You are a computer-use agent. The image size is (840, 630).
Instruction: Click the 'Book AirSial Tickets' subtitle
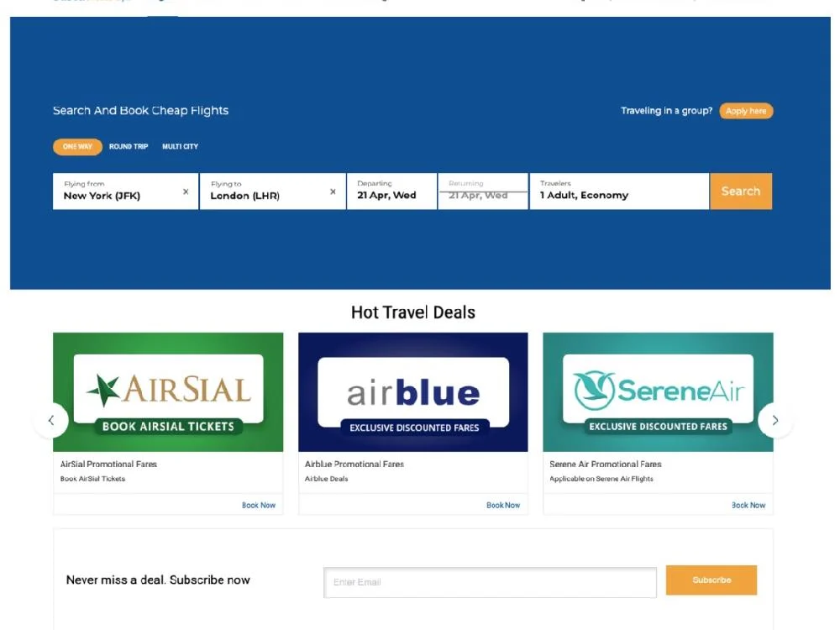(x=92, y=479)
